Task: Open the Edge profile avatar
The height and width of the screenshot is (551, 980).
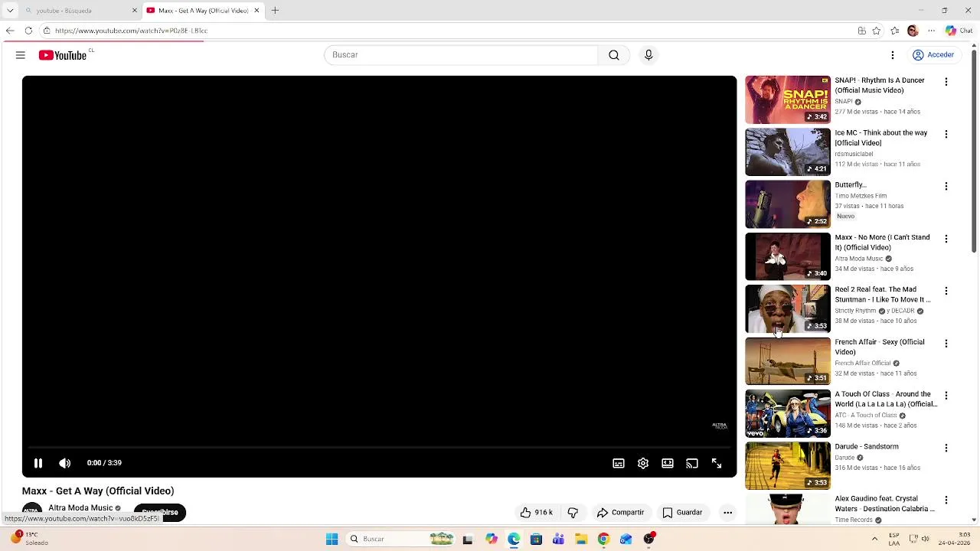Action: [913, 31]
